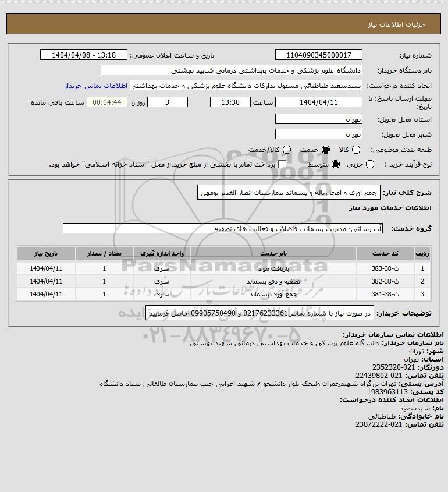Image resolution: width=448 pixels, height=492 pixels.
Task: Click service code ث-38-381 cell
Action: point(385,294)
